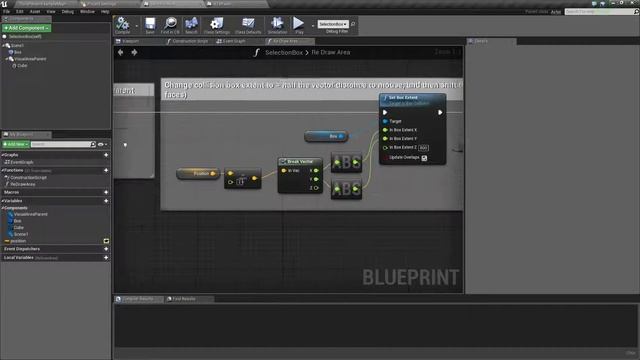Viewport: 640px width, 360px height.
Task: Click Set Box Extent exec output pin
Action: (440, 112)
